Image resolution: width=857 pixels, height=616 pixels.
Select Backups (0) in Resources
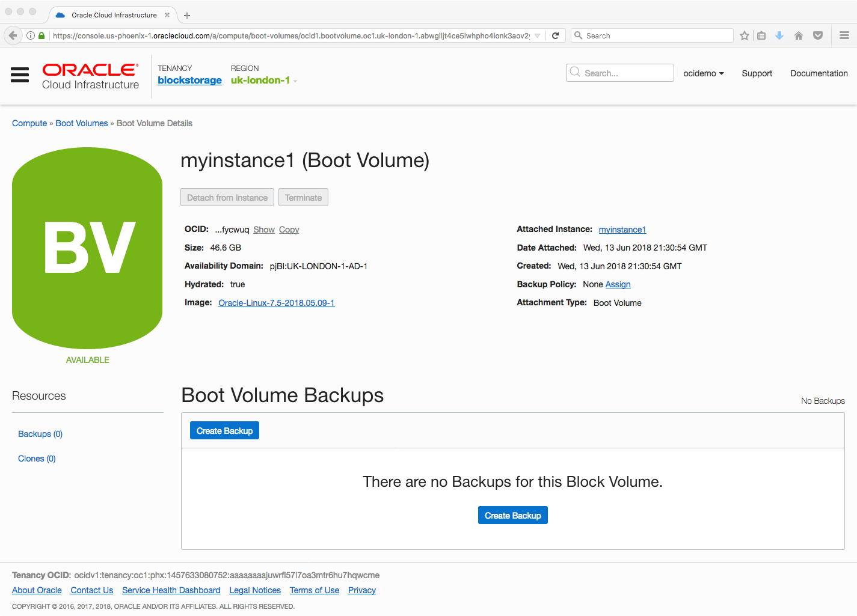(x=40, y=434)
